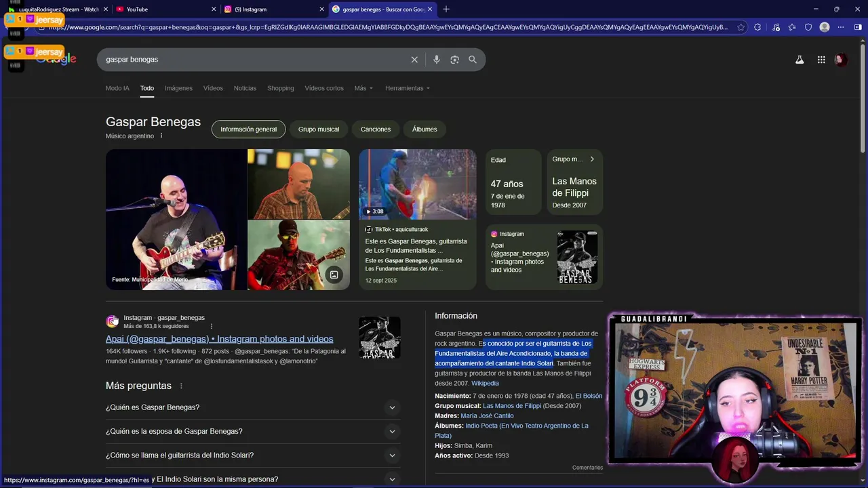This screenshot has height=488, width=868.
Task: Toggle the browser sidebar icon
Action: click(x=859, y=27)
